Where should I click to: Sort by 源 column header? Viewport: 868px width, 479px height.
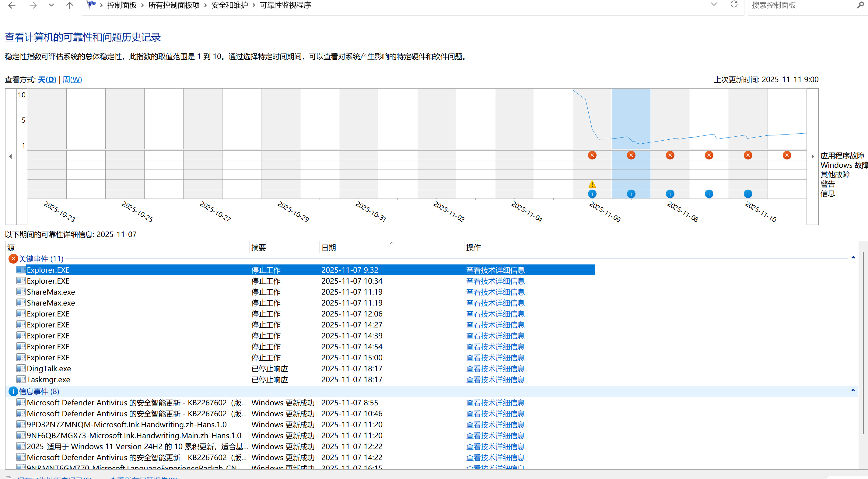127,248
